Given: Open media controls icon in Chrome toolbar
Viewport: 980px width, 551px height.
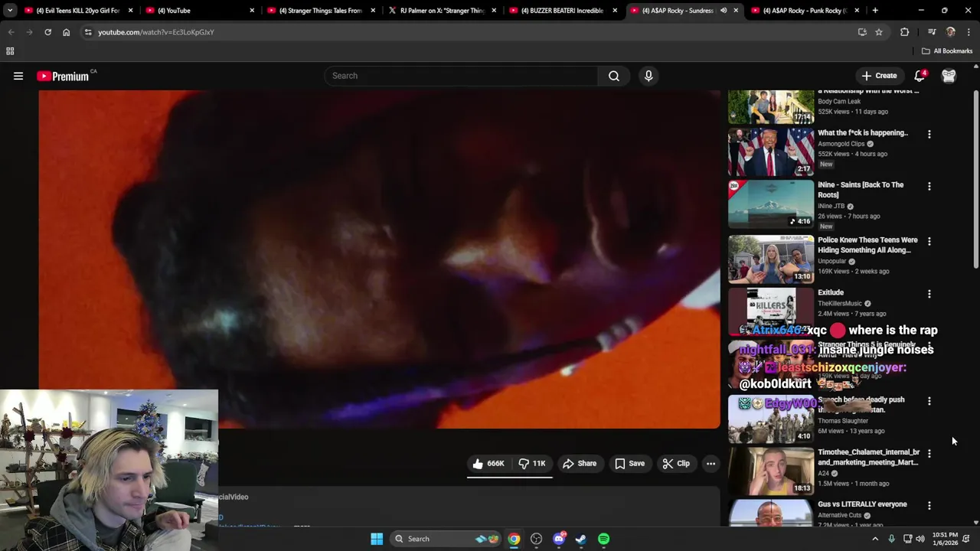Looking at the screenshot, I should click(932, 32).
